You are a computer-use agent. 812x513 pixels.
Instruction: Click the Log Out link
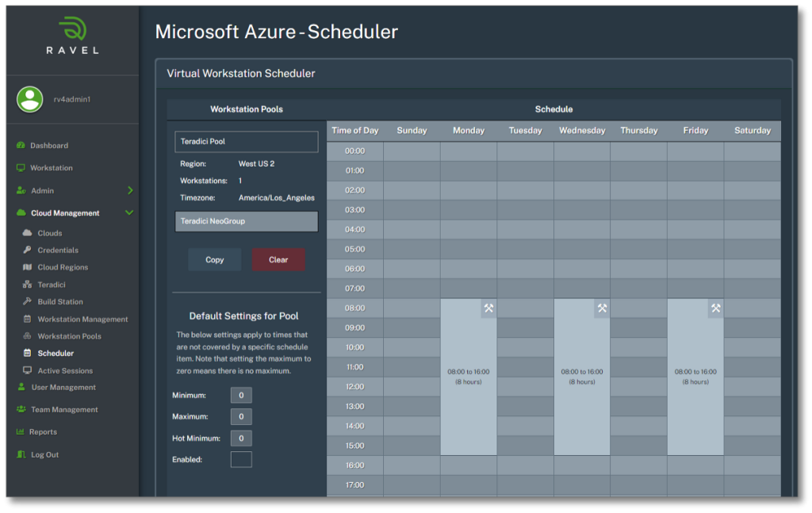[44, 455]
